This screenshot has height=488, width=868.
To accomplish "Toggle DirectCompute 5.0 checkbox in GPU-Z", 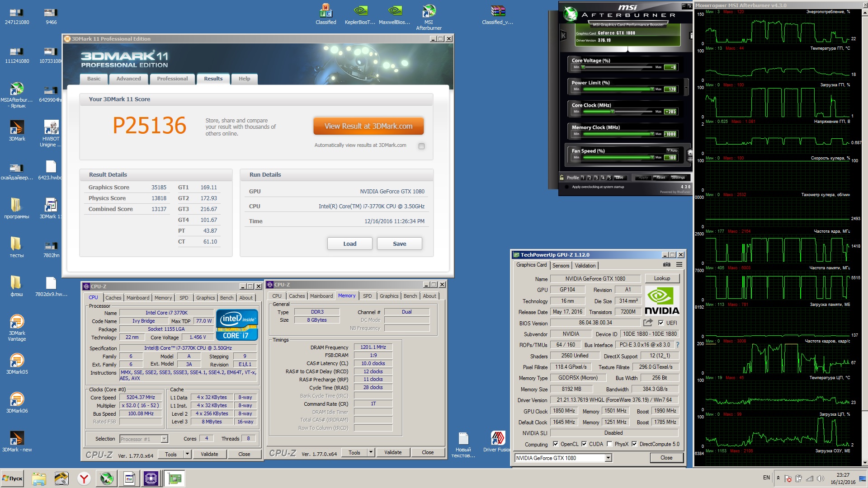I will point(634,444).
